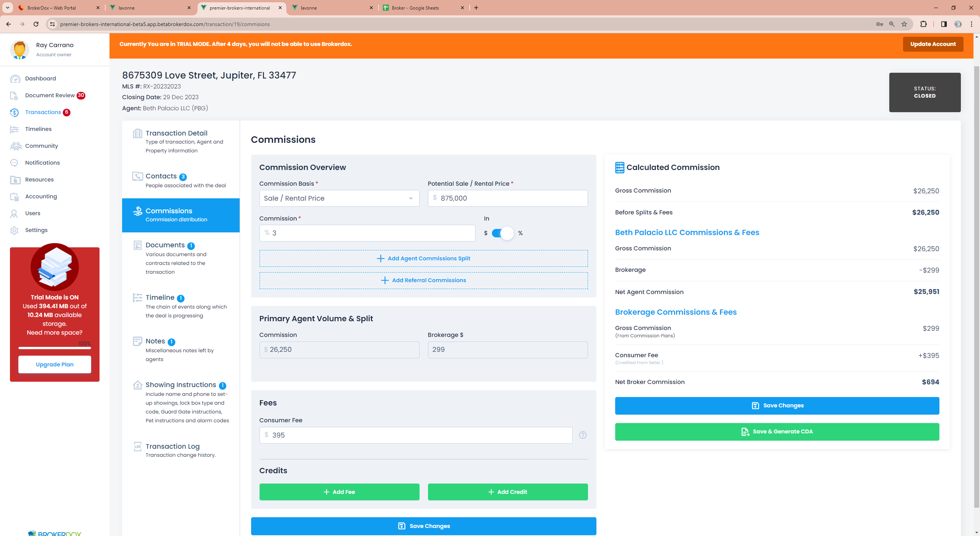
Task: Click the Beth Palacio LLC Commissions & Fees heading
Action: (x=687, y=233)
